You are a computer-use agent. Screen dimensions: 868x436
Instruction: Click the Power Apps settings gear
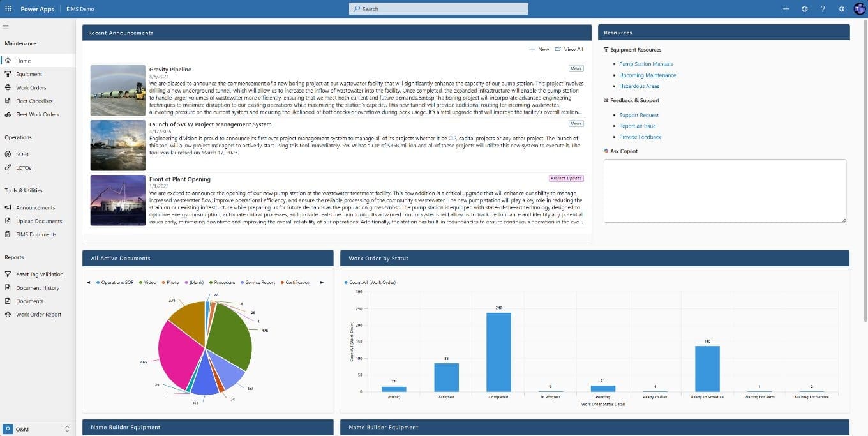tap(805, 8)
